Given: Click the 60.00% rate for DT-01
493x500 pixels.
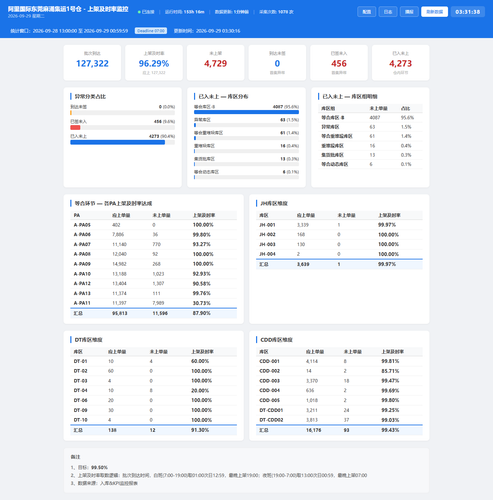Looking at the screenshot, I should (200, 361).
